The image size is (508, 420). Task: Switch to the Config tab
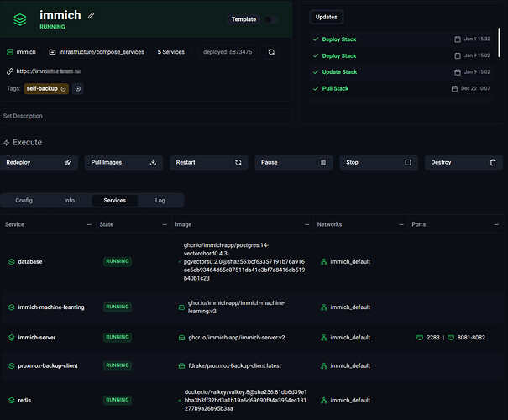(24, 201)
